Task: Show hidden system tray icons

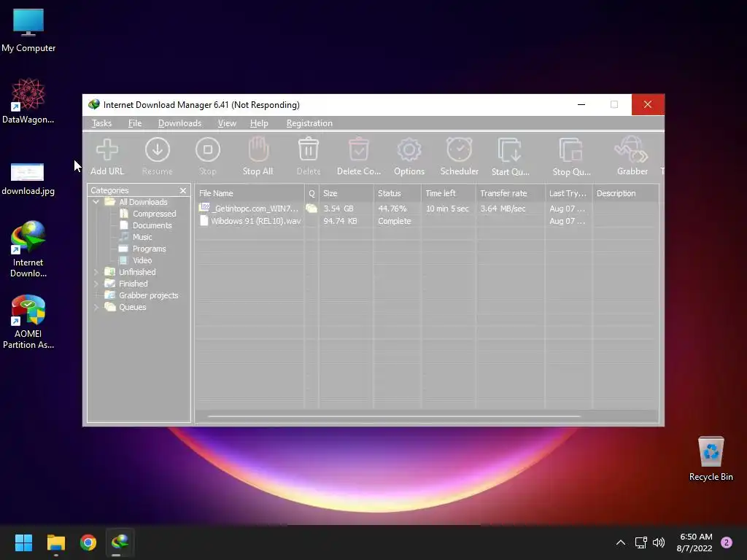Action: tap(620, 542)
